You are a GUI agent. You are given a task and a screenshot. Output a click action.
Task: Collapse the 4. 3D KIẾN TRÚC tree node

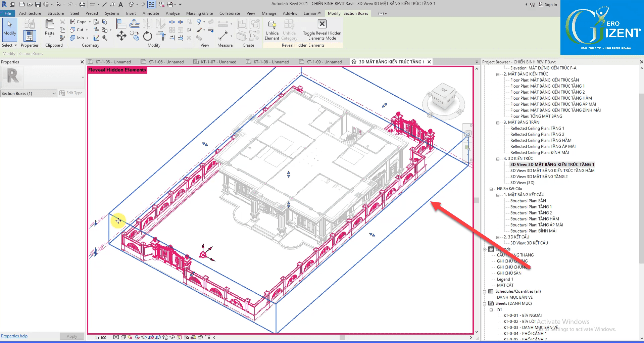pos(498,159)
